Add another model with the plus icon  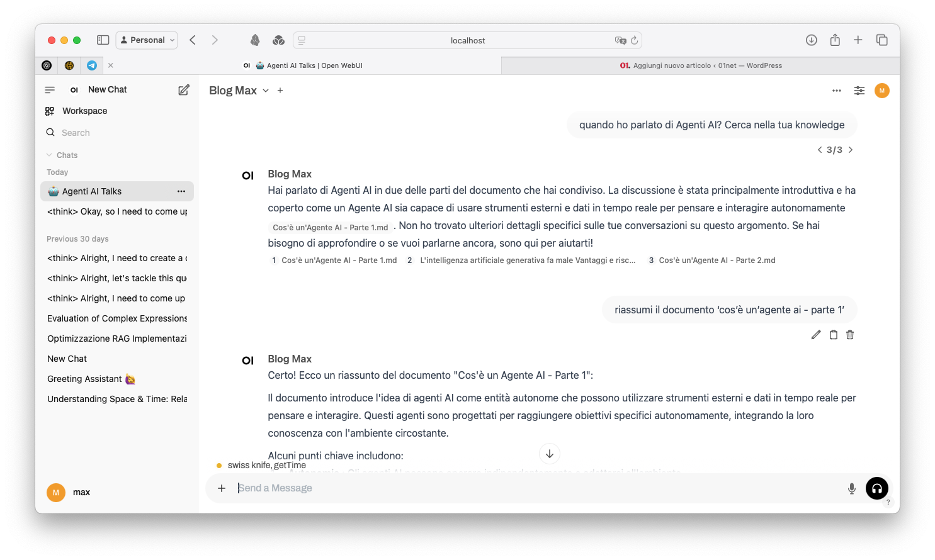(280, 91)
